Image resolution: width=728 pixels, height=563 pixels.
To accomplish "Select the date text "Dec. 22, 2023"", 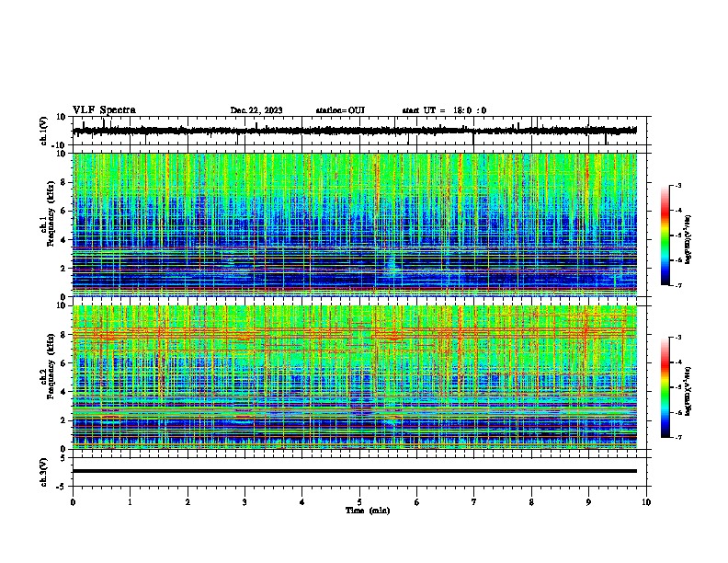I will [256, 110].
